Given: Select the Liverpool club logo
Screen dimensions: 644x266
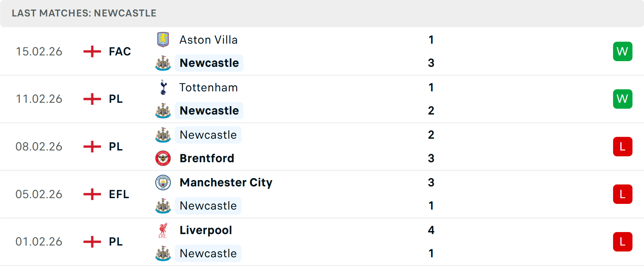Looking at the screenshot, I should coord(163,230).
